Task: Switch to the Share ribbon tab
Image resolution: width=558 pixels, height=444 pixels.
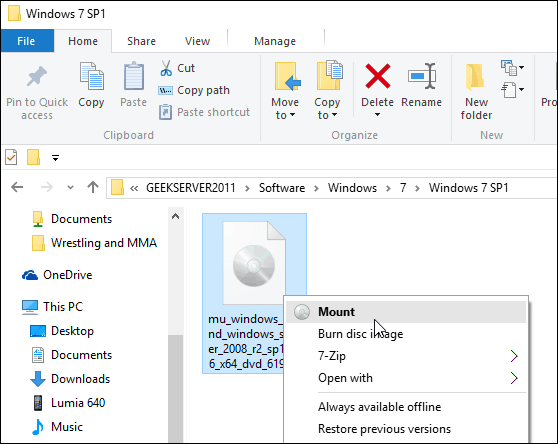Action: tap(141, 41)
